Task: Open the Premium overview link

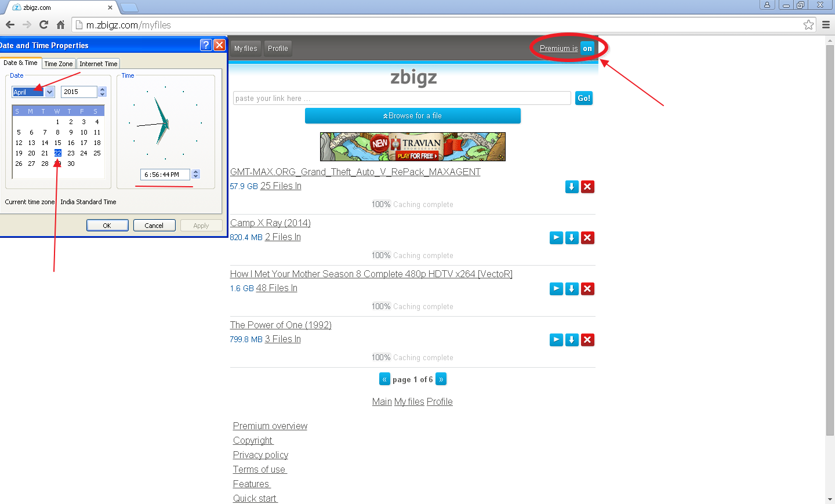Action: click(x=270, y=426)
